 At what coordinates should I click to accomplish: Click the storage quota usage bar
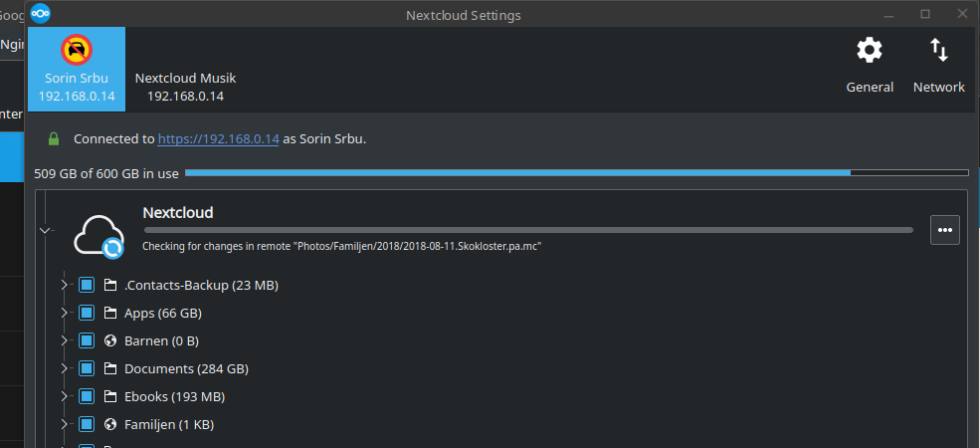coord(577,172)
